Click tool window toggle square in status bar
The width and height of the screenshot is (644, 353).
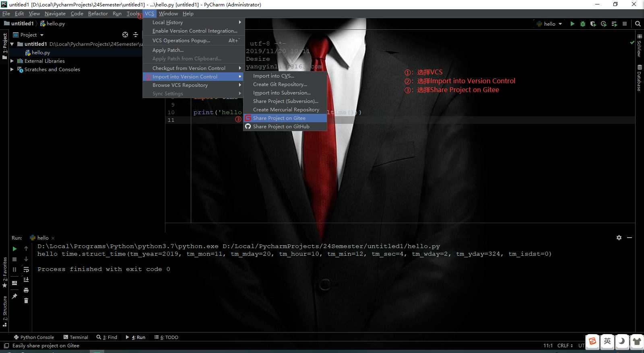(x=6, y=346)
